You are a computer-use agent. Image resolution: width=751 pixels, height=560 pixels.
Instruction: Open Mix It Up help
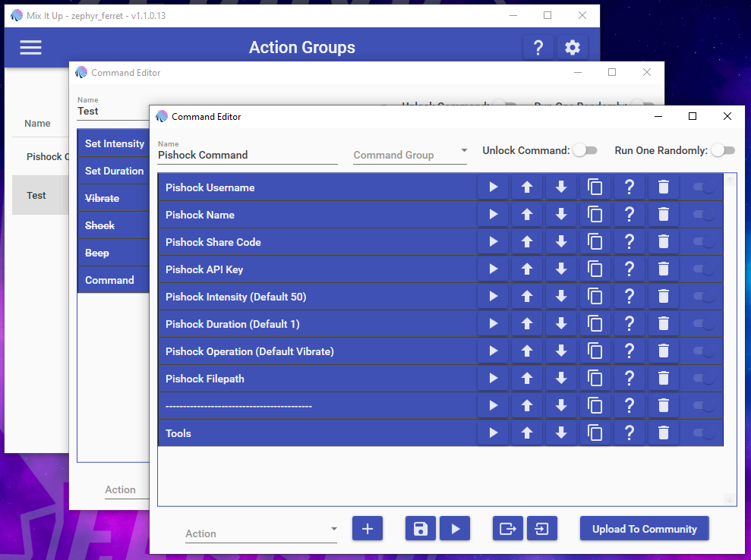(x=538, y=47)
